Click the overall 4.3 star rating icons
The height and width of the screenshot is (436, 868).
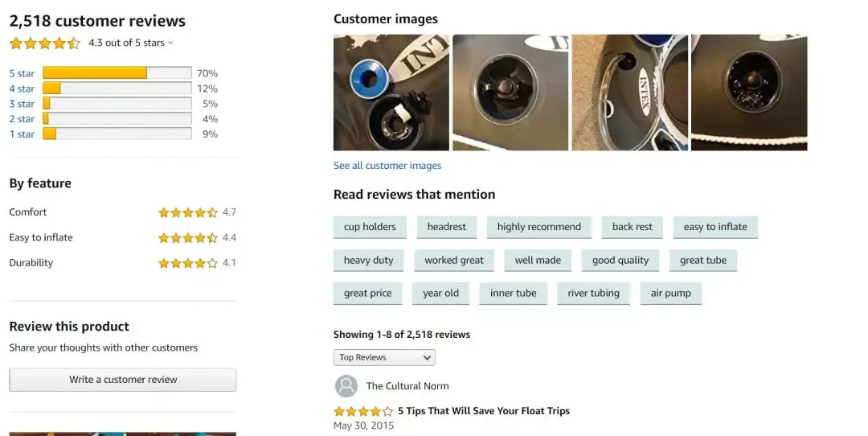click(x=45, y=43)
